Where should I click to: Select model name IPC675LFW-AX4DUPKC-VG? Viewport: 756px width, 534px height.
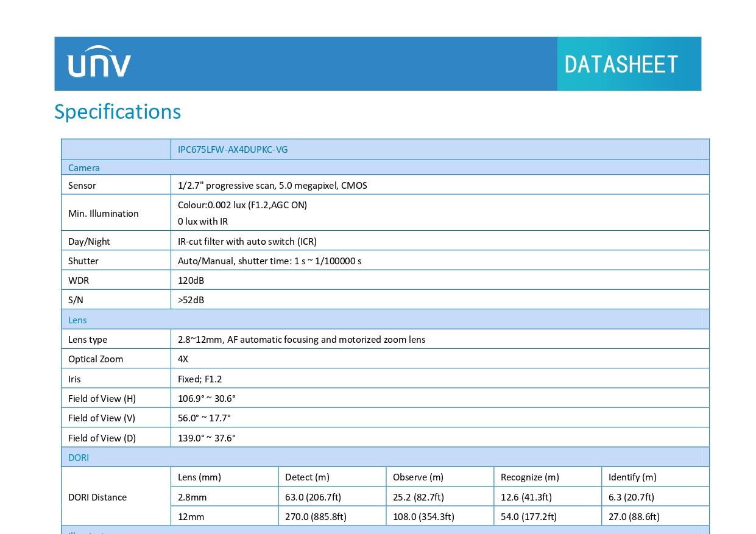click(x=233, y=149)
